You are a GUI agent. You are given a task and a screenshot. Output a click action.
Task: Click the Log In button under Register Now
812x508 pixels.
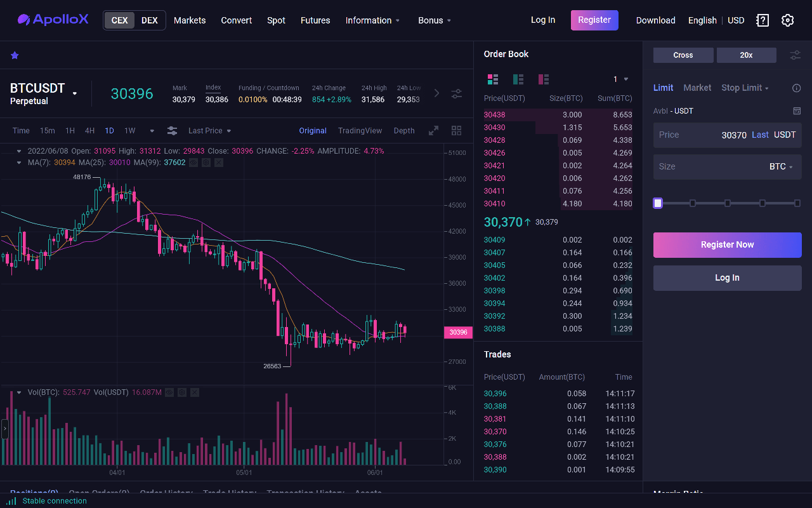coord(728,278)
